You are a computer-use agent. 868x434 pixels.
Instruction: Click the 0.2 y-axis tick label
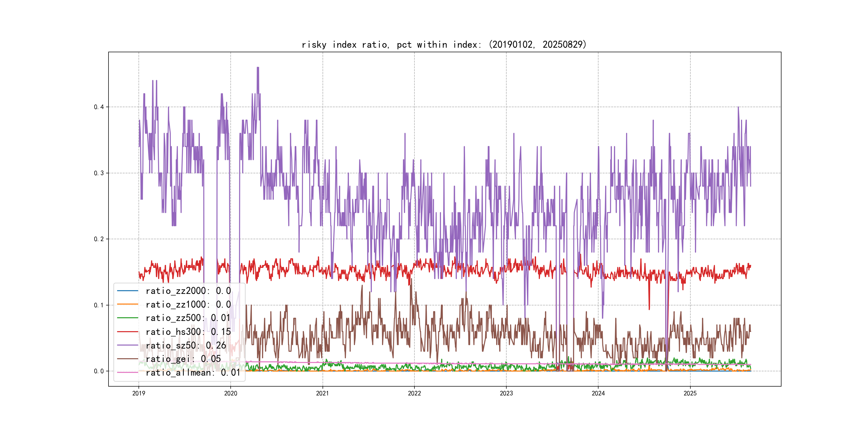[99, 239]
